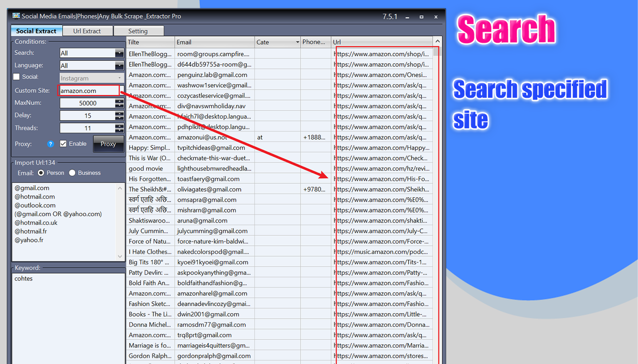Select the 'This is War (O...' title cell
The image size is (638, 364).
coord(151,158)
